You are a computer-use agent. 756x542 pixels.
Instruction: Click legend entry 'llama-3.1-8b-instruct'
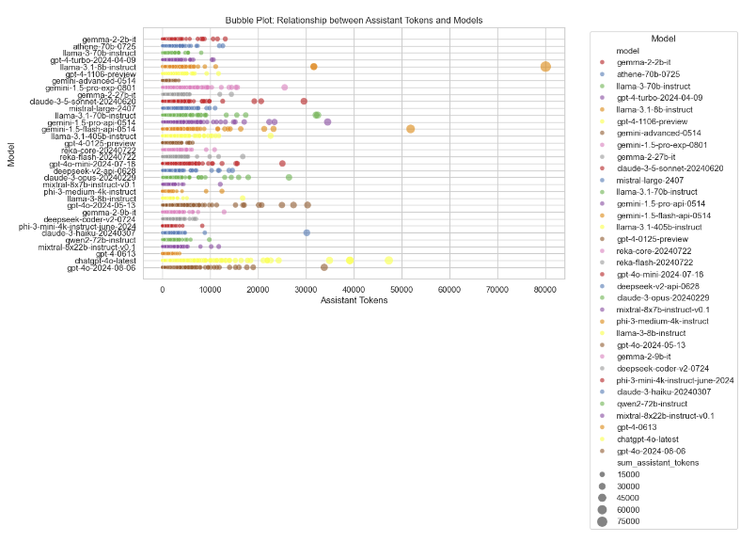[x=654, y=109]
